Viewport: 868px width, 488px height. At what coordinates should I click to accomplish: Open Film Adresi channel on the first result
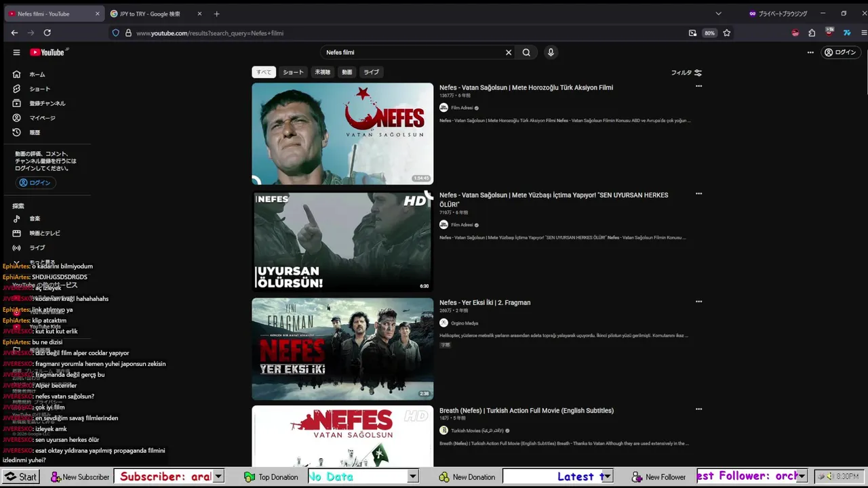pyautogui.click(x=462, y=108)
